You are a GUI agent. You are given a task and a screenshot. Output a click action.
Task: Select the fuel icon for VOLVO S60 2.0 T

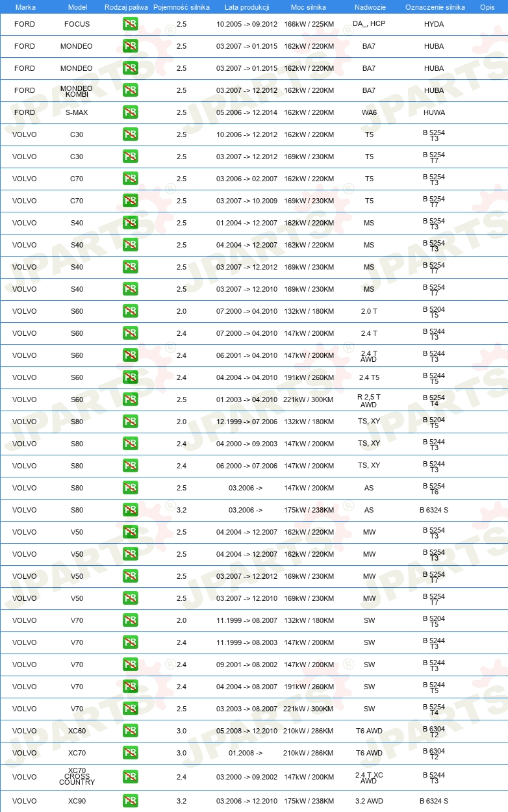click(x=130, y=311)
